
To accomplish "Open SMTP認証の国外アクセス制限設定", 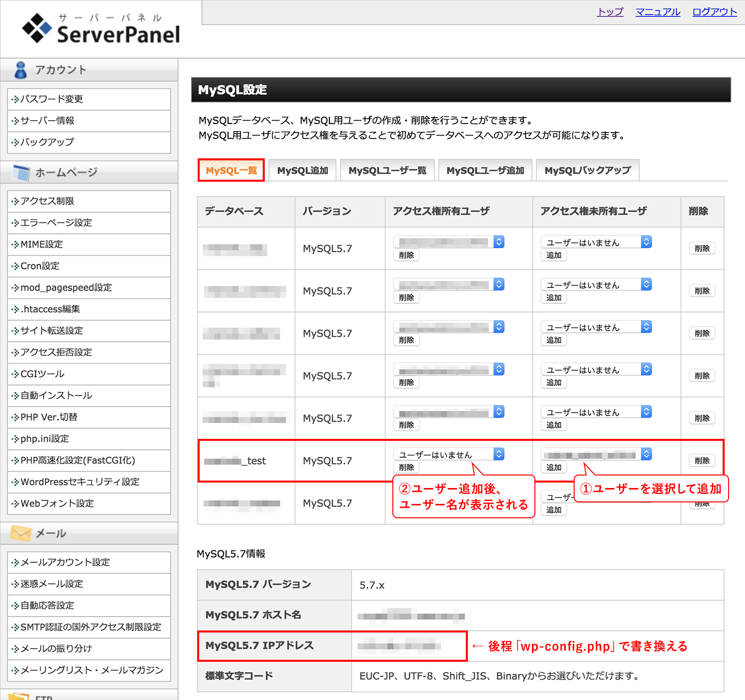I will tap(89, 627).
